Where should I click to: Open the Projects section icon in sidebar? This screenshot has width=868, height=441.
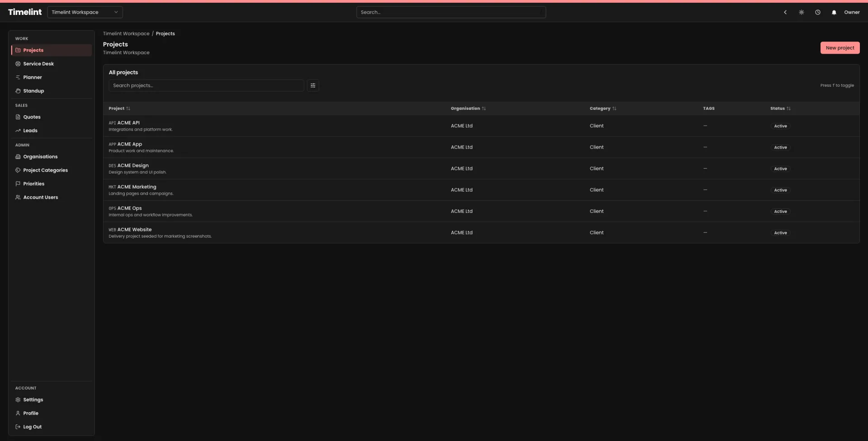18,50
